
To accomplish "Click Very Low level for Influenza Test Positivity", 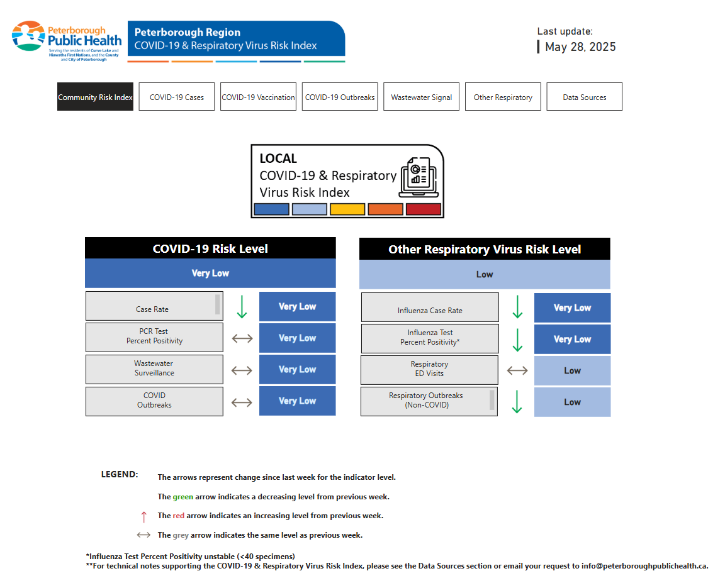I will click(573, 339).
